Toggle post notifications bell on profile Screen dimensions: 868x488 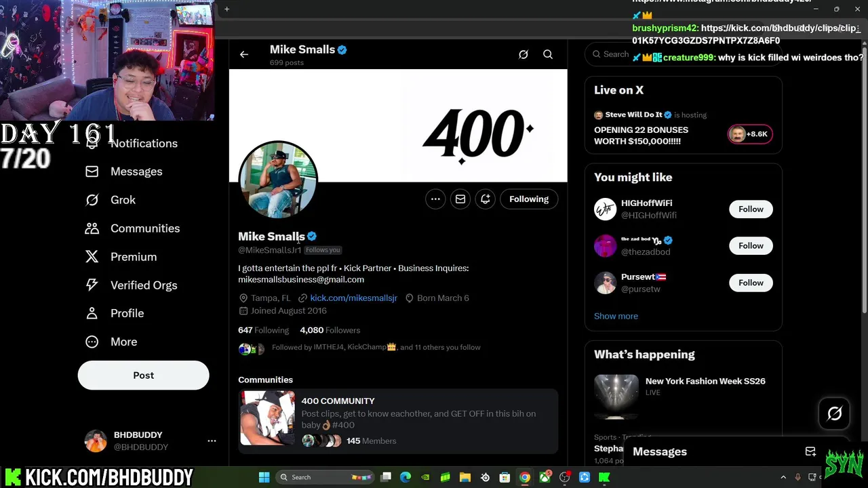(x=486, y=199)
